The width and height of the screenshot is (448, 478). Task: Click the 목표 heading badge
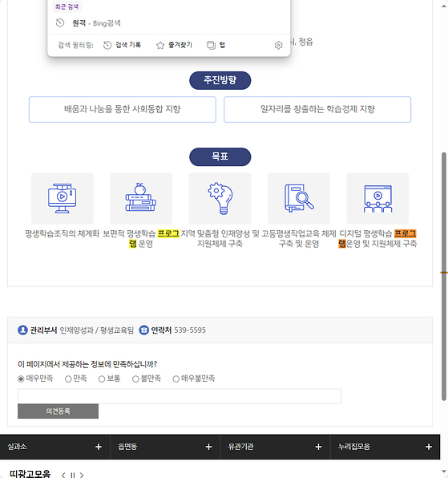coord(220,156)
